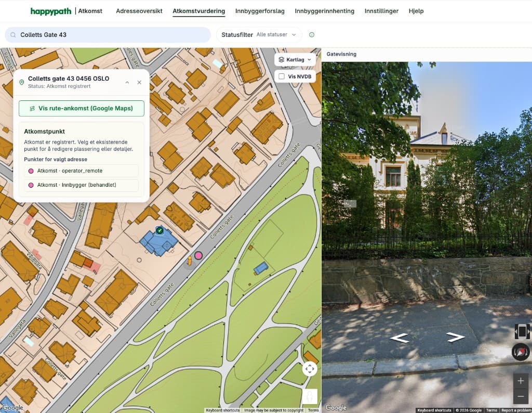Select Atkomst · operator_remote point row
The image size is (532, 413).
tap(82, 171)
